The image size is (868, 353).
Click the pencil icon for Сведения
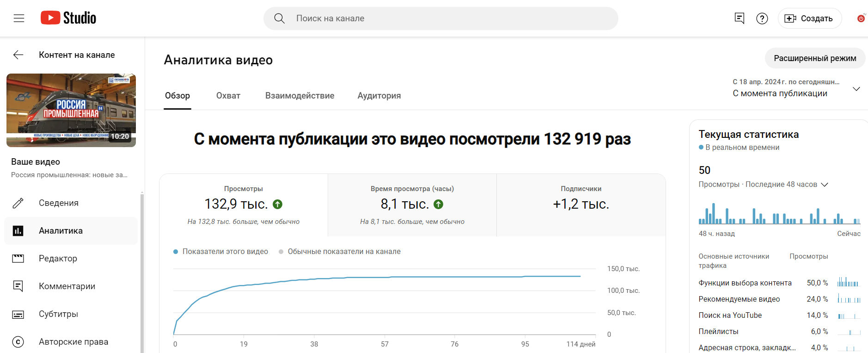click(x=18, y=203)
